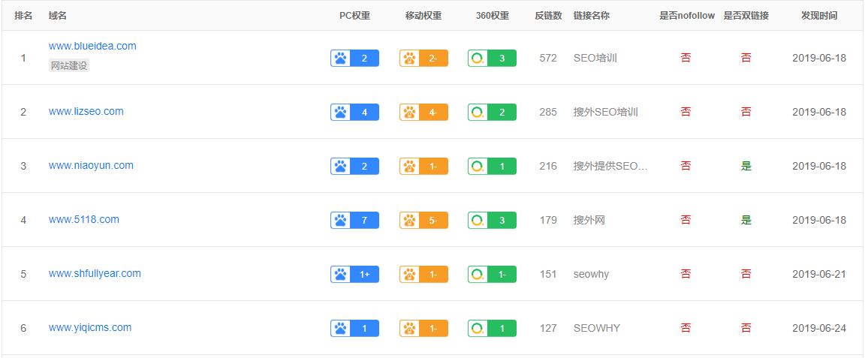Screen dimensions: 868x358
Task: Follow the www.shfullyear.com link
Action: pos(95,273)
